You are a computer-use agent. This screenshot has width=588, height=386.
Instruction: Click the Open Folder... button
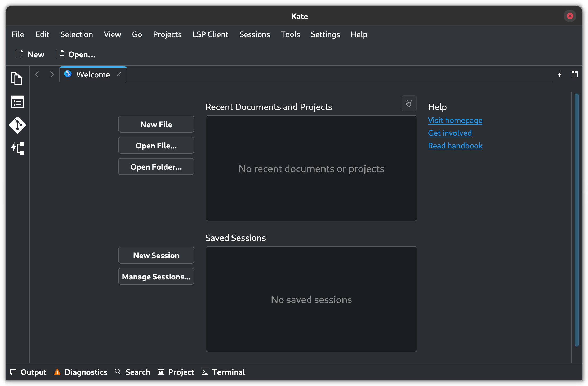click(156, 167)
